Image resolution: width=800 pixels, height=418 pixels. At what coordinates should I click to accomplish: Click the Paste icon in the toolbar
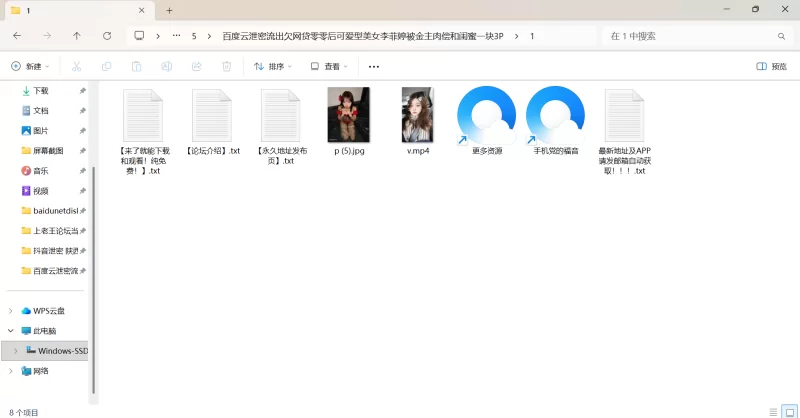click(136, 67)
